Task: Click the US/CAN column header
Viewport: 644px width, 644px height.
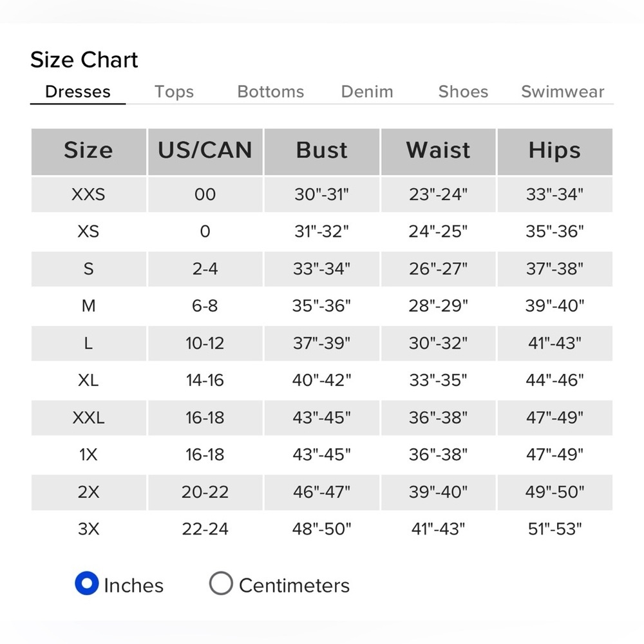Action: coord(205,151)
